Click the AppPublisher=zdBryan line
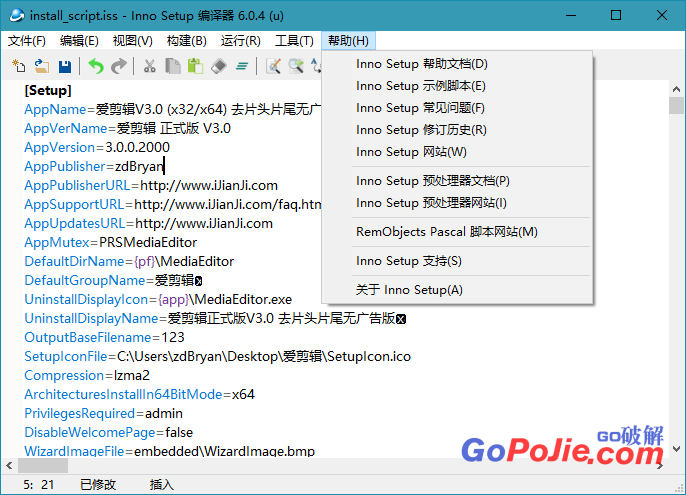 tap(94, 166)
